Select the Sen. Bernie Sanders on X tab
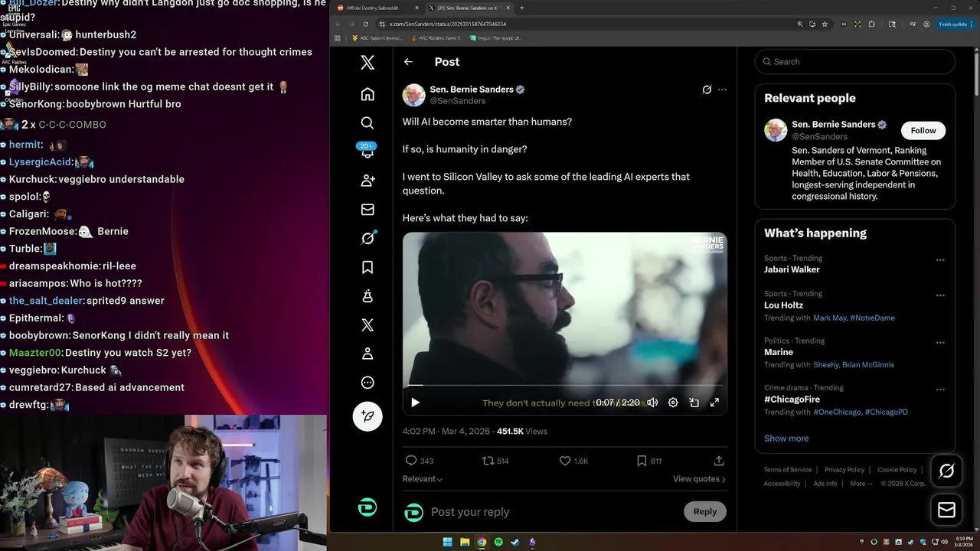Screen dimensions: 980x551 click(x=469, y=8)
